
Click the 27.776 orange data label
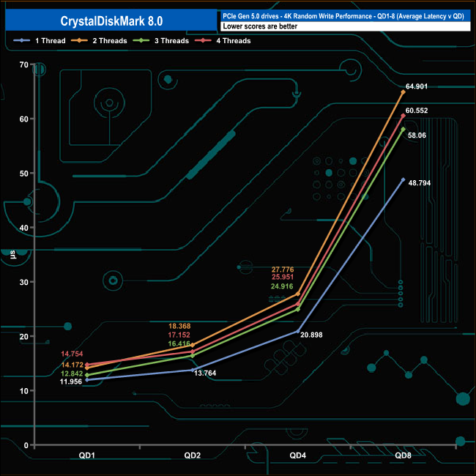coord(283,269)
